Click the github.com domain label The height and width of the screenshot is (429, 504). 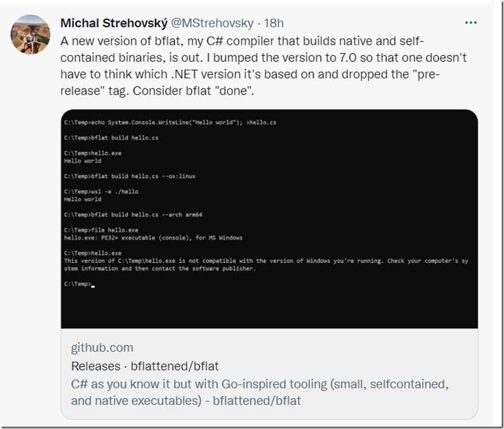point(102,348)
